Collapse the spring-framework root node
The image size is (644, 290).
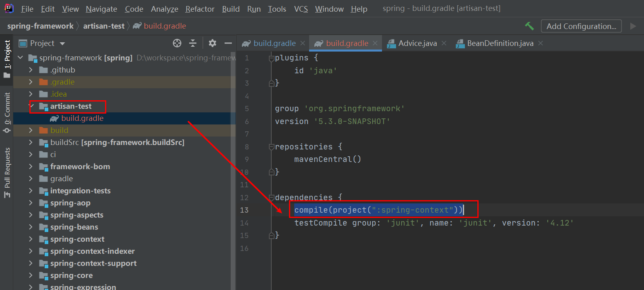(x=21, y=58)
